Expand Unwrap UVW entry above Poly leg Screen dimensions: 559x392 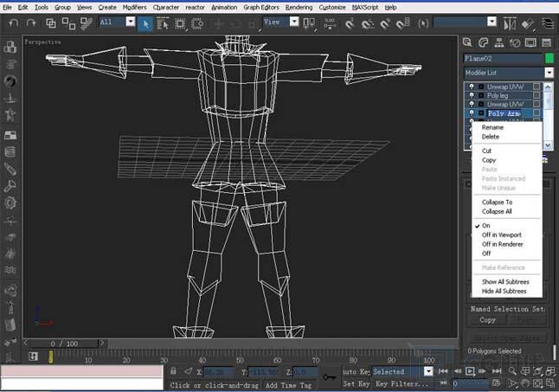pos(480,87)
